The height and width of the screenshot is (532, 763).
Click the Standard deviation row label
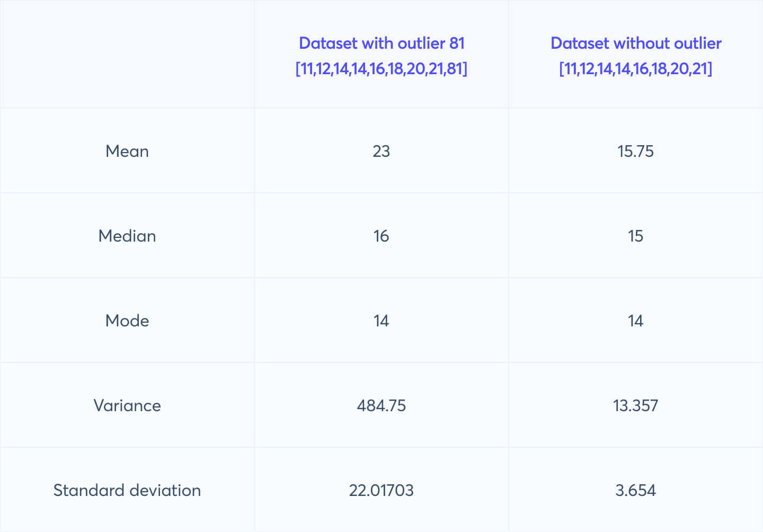(x=127, y=490)
